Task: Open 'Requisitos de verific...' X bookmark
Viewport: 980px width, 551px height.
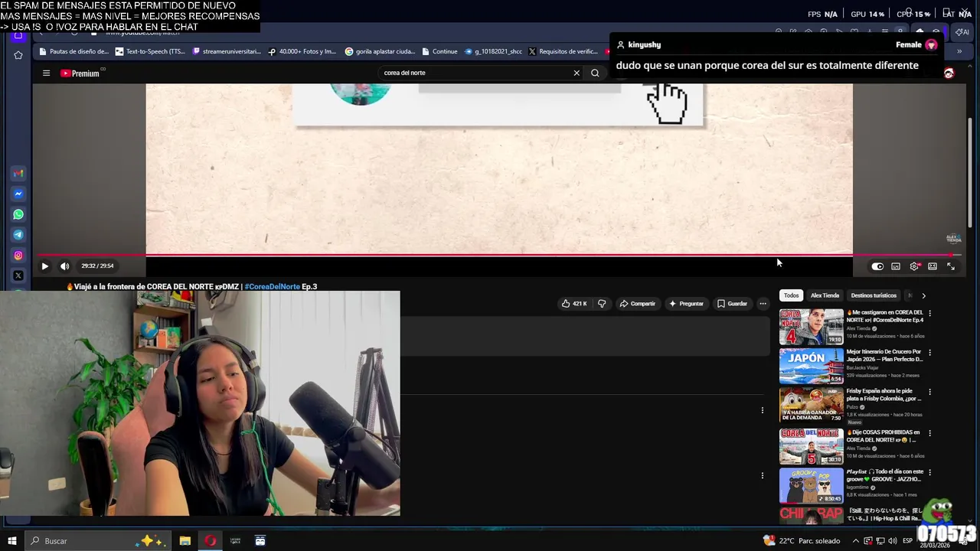Action: [563, 52]
